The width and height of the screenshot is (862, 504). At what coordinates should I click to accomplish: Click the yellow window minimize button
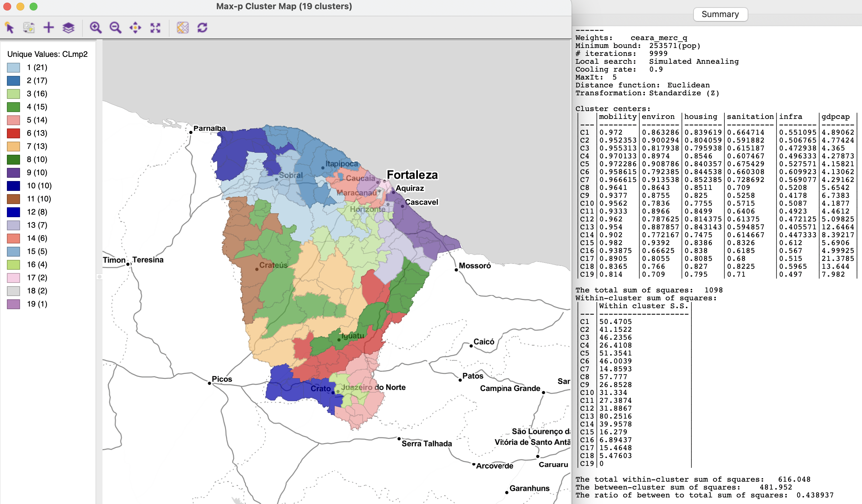click(20, 7)
